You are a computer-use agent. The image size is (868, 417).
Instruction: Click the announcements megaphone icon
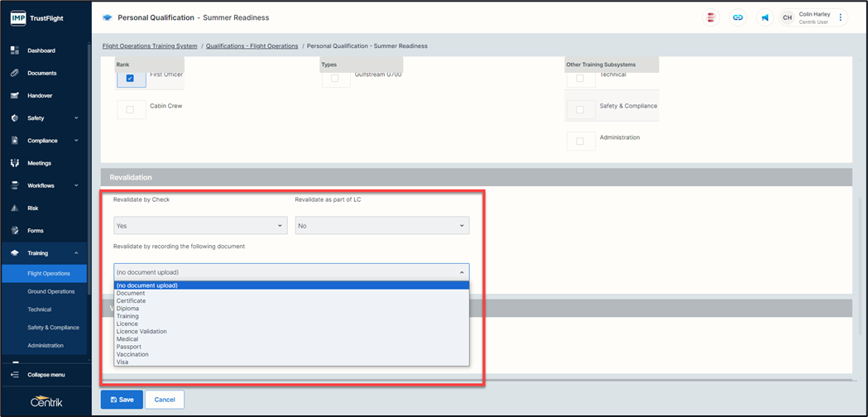coord(765,17)
